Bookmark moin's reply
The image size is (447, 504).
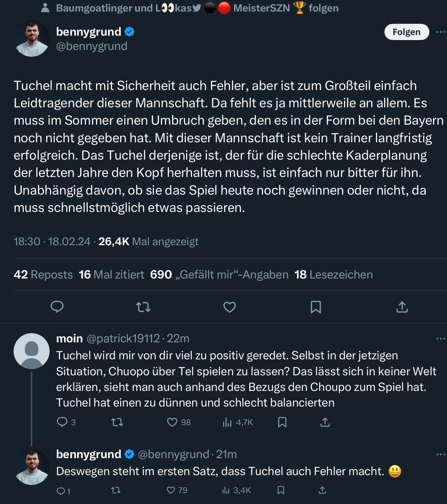[282, 422]
